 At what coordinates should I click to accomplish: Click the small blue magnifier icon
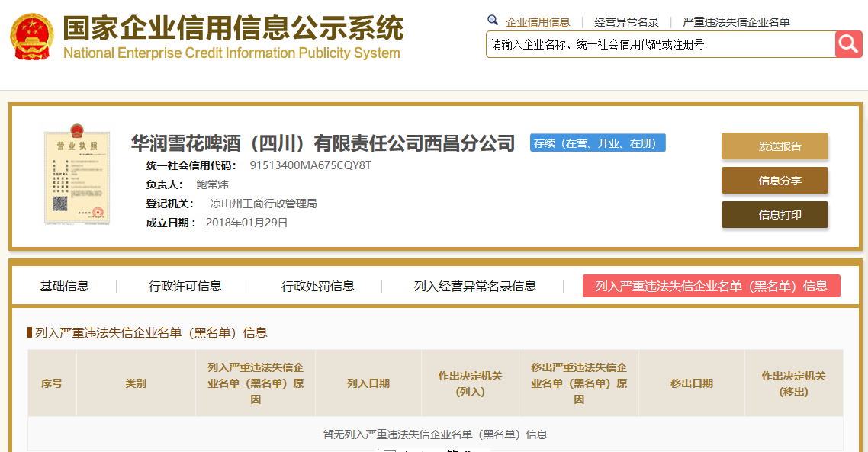pyautogui.click(x=493, y=21)
